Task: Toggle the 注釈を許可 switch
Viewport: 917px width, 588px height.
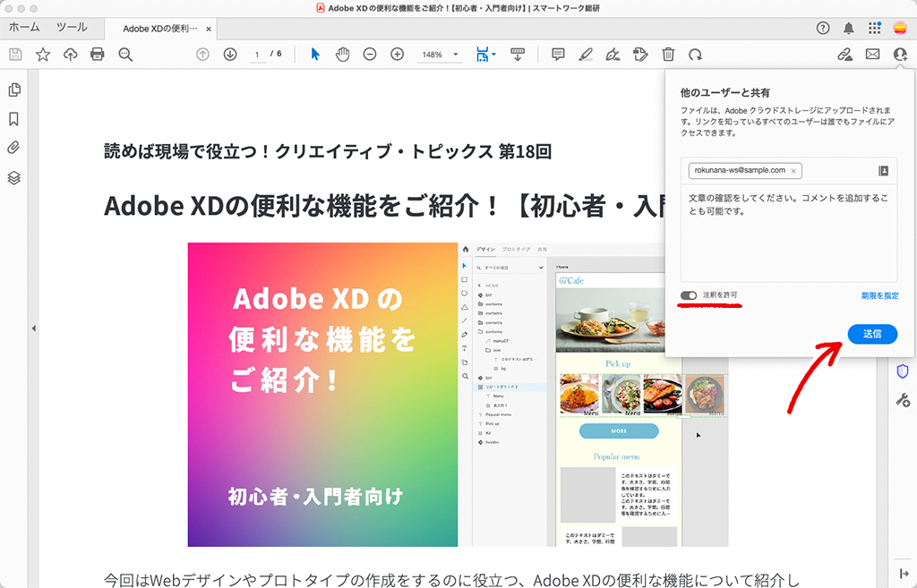Action: pyautogui.click(x=689, y=295)
